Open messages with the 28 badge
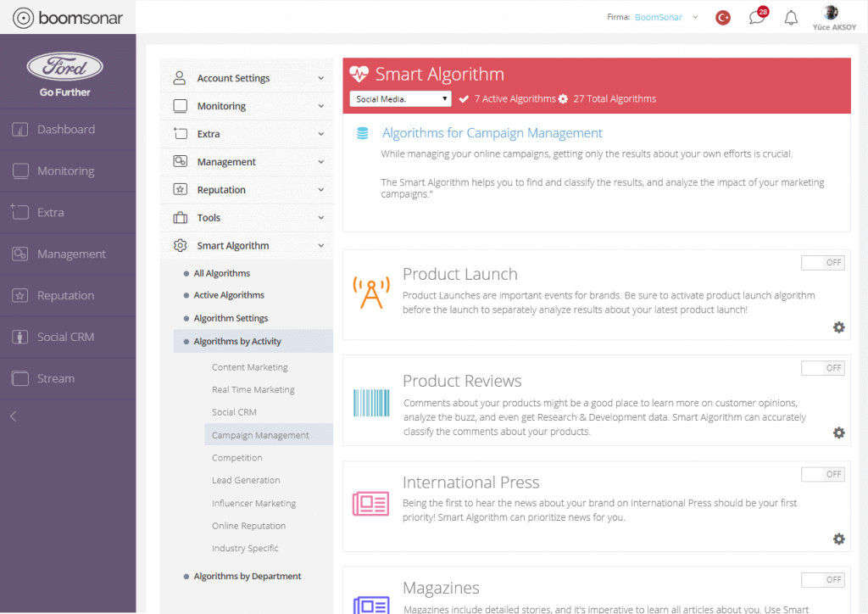Image resolution: width=868 pixels, height=614 pixels. click(758, 16)
